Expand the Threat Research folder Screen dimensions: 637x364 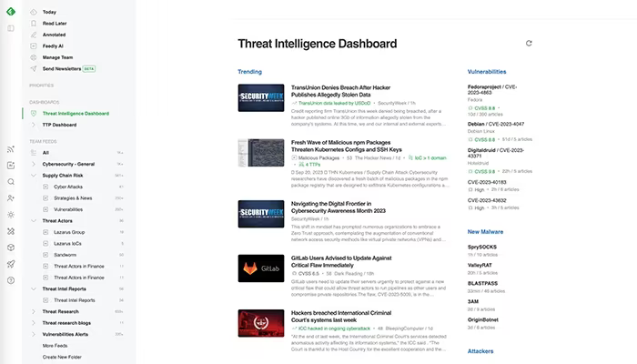coord(34,312)
